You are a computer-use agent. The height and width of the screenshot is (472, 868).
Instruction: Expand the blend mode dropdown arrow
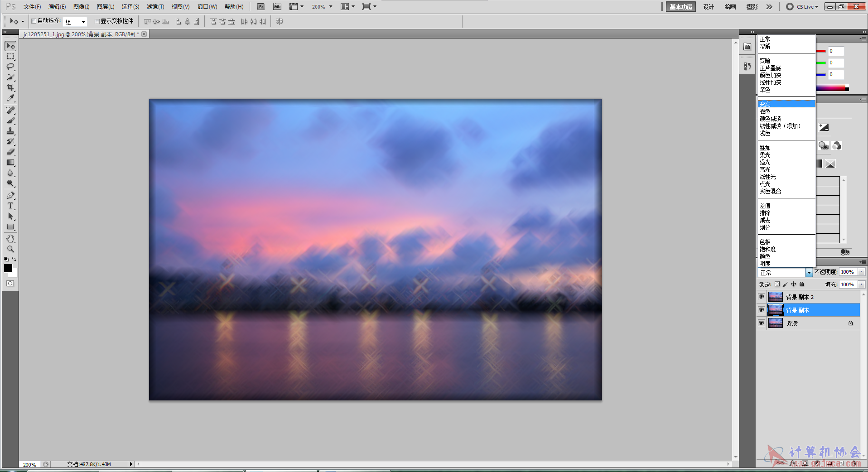809,272
